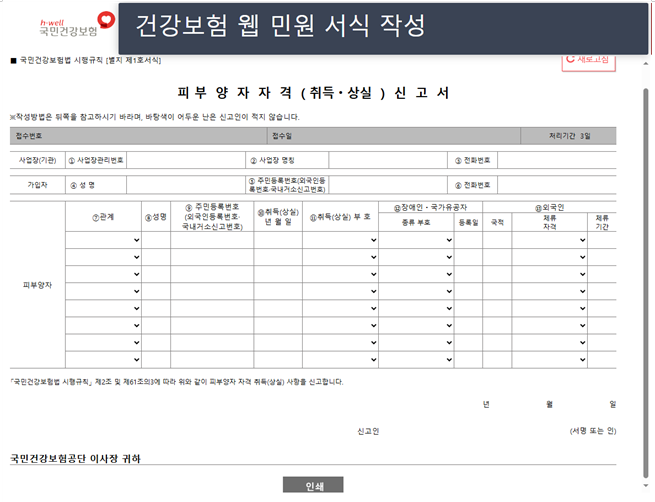The image size is (655, 502).
Task: Click the 사업장관리번호 input field
Action: coord(186,160)
